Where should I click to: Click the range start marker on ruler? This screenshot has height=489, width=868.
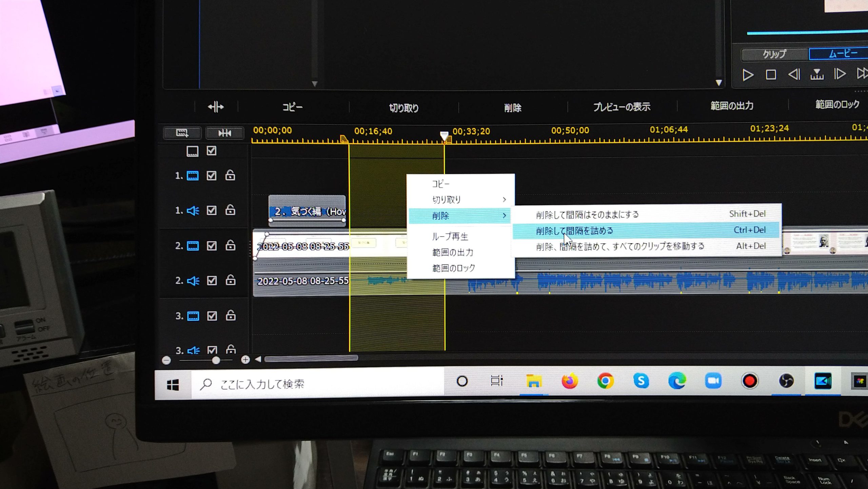point(344,139)
